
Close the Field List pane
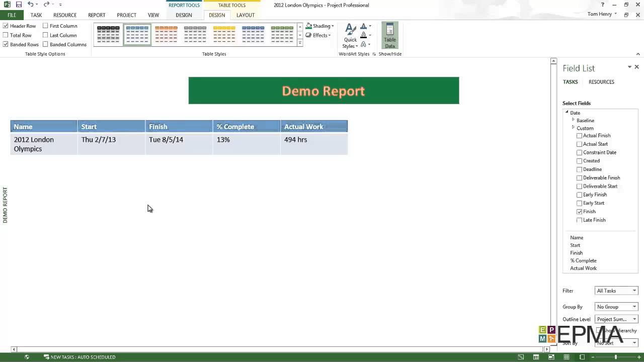[x=636, y=67]
